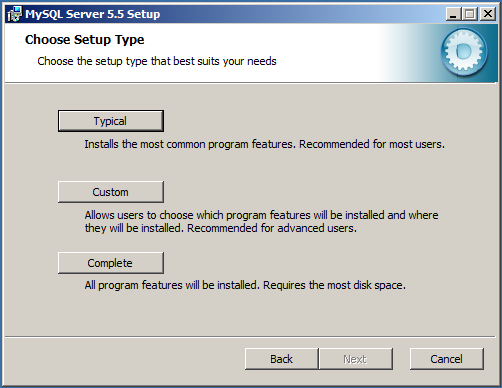Click the line starting 'Allows users to choose'

coord(261,215)
